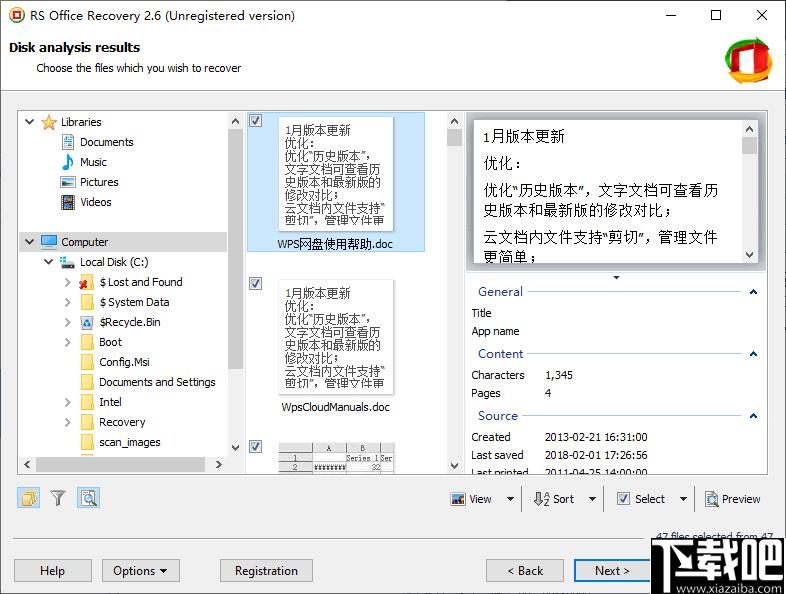Click the Documents and Settings folder icon
786x594 pixels.
coord(87,382)
